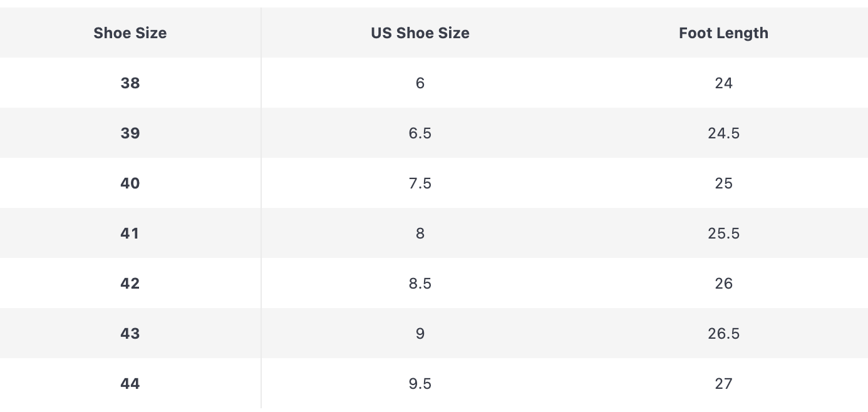Select shoe size 39 row label
The image size is (868, 412).
pos(130,133)
